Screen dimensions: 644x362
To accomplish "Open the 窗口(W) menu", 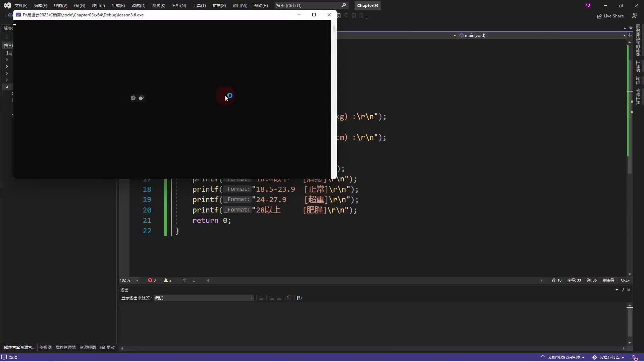I will [x=240, y=5].
